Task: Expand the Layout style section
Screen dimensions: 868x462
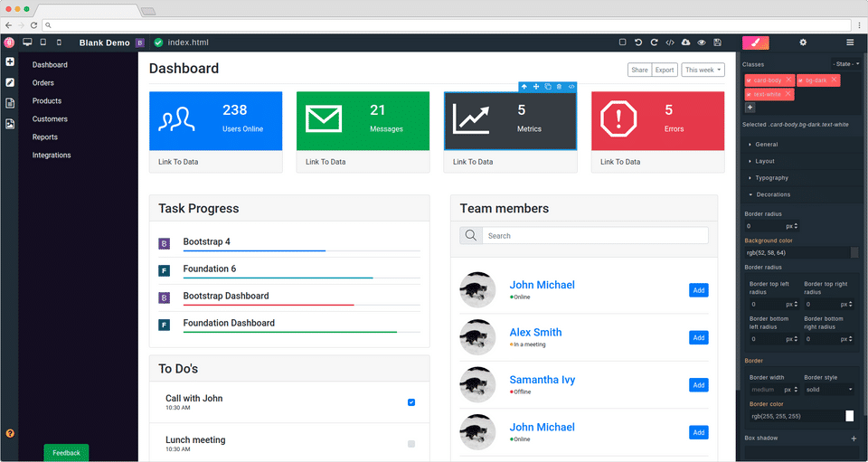Action: pos(802,161)
